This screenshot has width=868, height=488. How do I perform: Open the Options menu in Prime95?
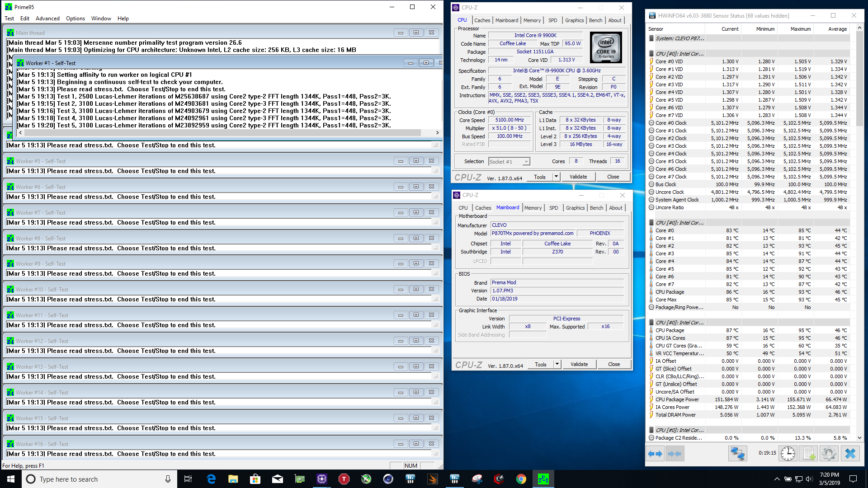[75, 19]
